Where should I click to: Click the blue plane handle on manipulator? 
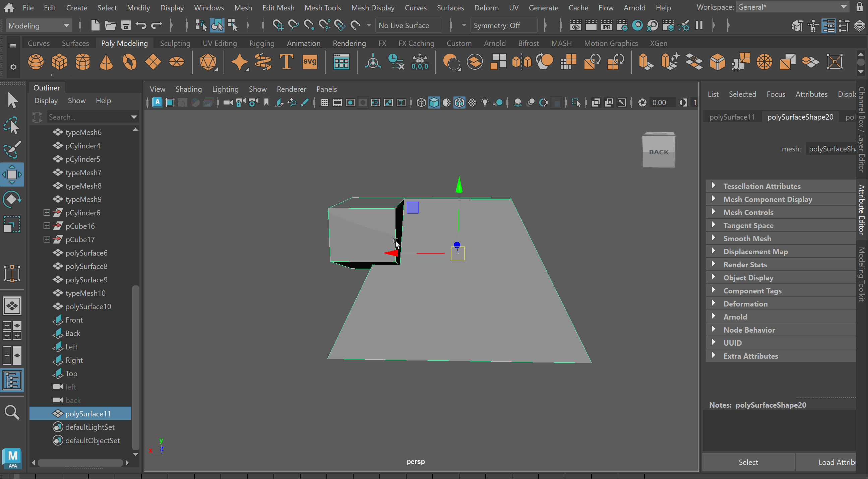413,208
